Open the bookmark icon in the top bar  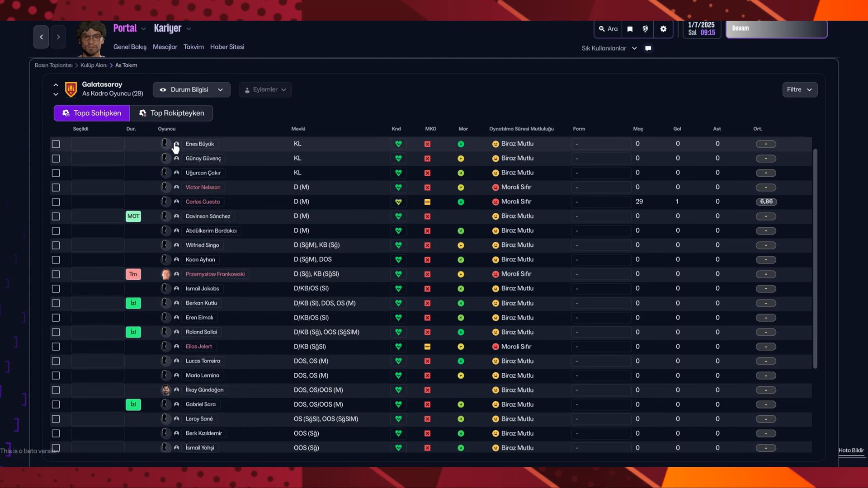point(630,28)
